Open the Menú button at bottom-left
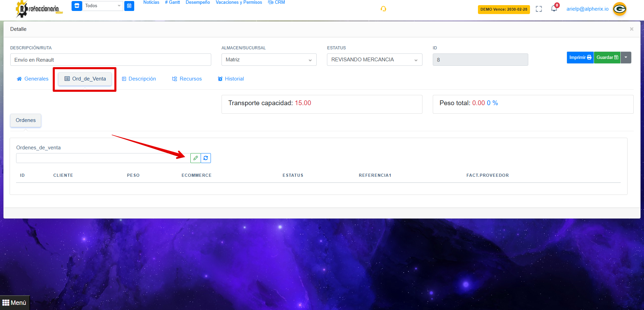644x310 pixels. click(14, 303)
